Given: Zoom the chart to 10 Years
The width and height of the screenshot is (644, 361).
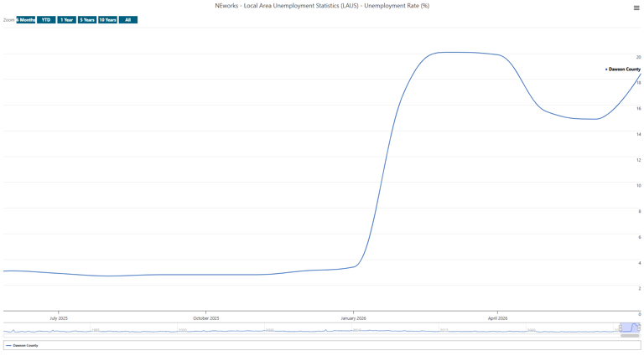Looking at the screenshot, I should click(x=107, y=20).
